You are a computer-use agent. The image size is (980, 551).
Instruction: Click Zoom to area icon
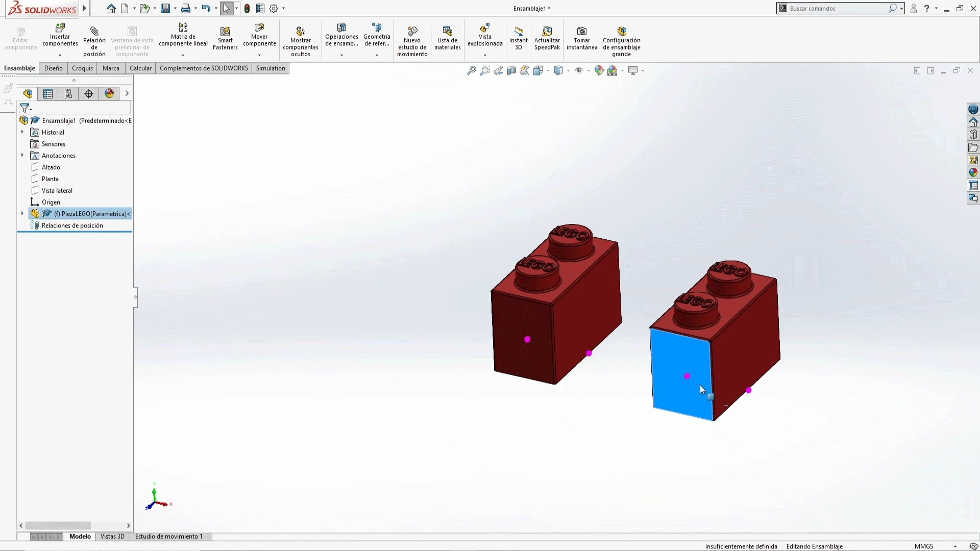[x=485, y=70]
